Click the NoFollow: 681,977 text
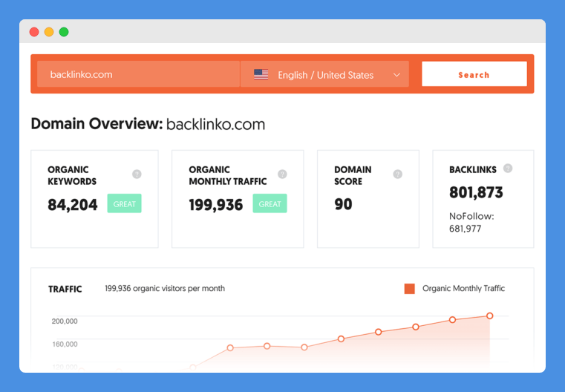Screen dimensions: 565x392 point(471,222)
